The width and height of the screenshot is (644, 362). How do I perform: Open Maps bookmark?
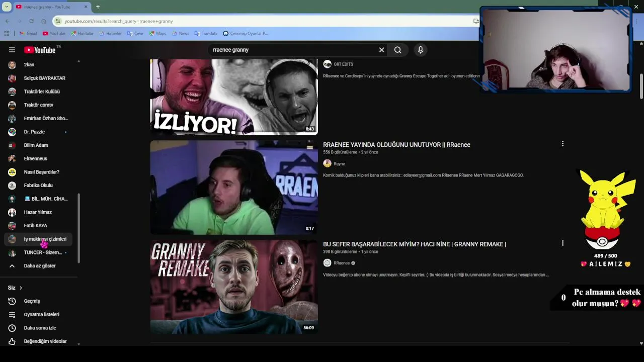click(x=157, y=34)
